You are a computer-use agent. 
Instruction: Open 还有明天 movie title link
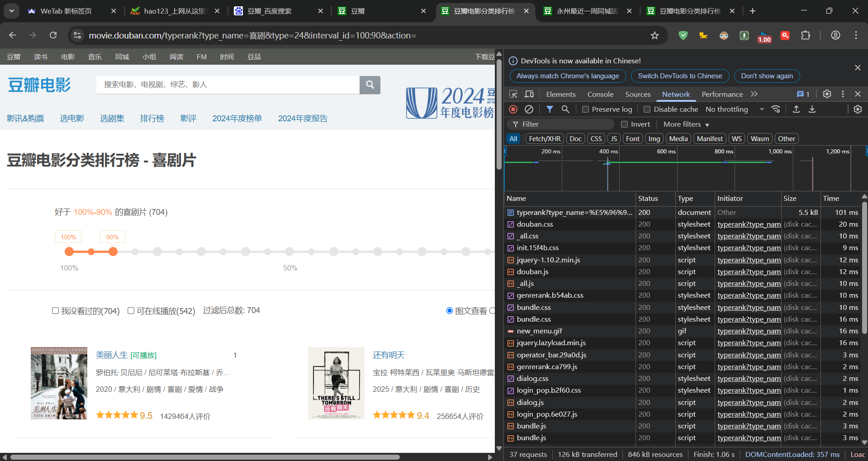389,355
